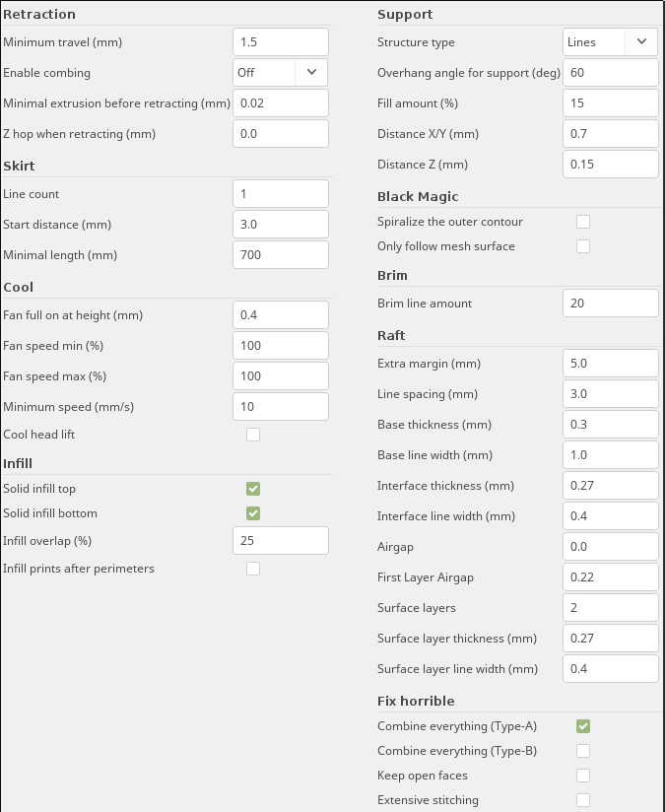Screen dimensions: 666x812
Task: Uncheck Combine everything (Type-A)
Action: [583, 726]
